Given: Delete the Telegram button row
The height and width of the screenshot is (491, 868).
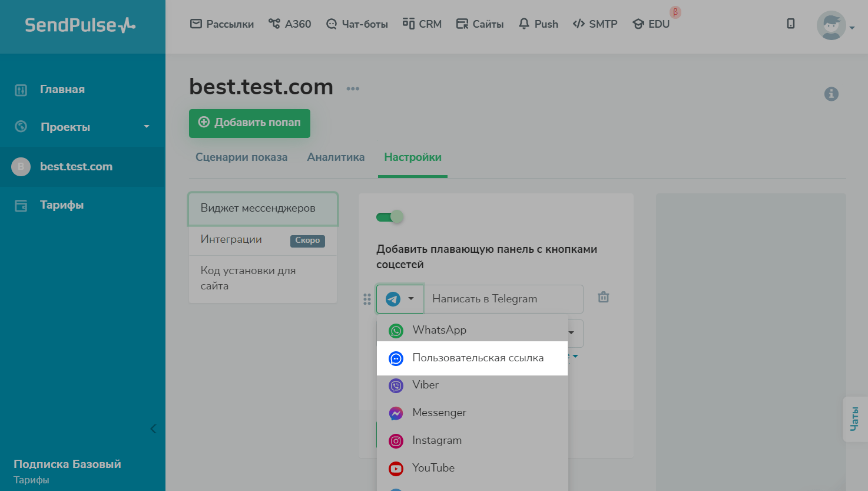Looking at the screenshot, I should 604,297.
